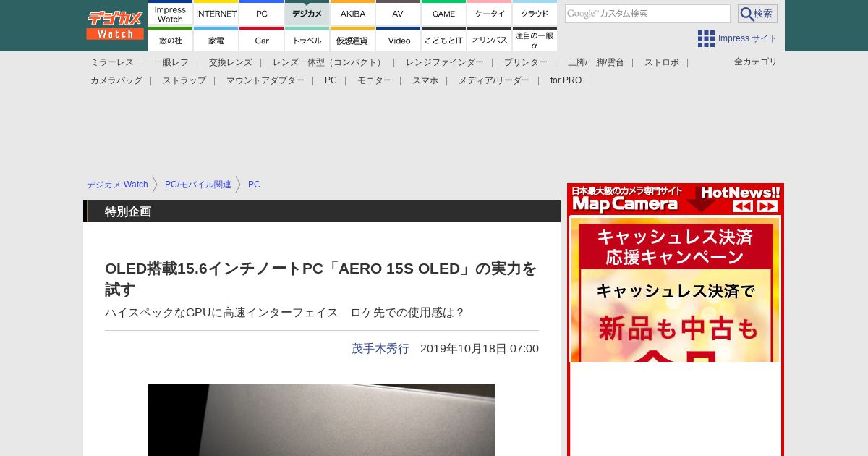Open the スマホ category
Image resolution: width=868 pixels, height=456 pixels.
coord(425,80)
